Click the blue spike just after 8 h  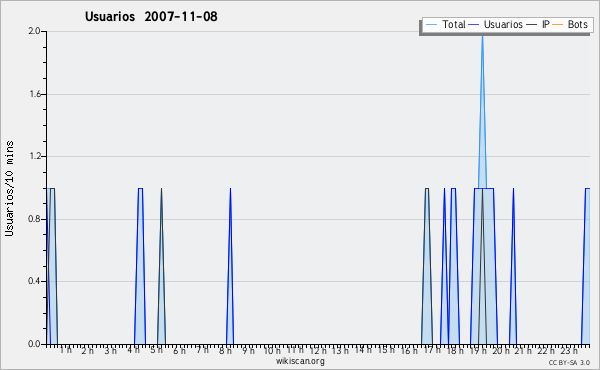tap(230, 266)
